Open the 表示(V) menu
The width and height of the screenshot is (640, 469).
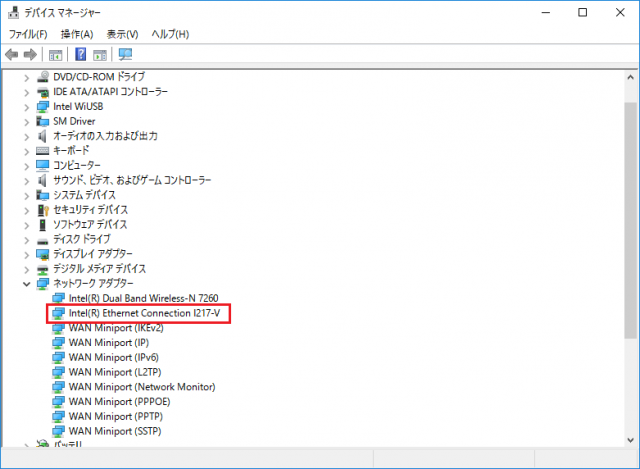pos(122,34)
